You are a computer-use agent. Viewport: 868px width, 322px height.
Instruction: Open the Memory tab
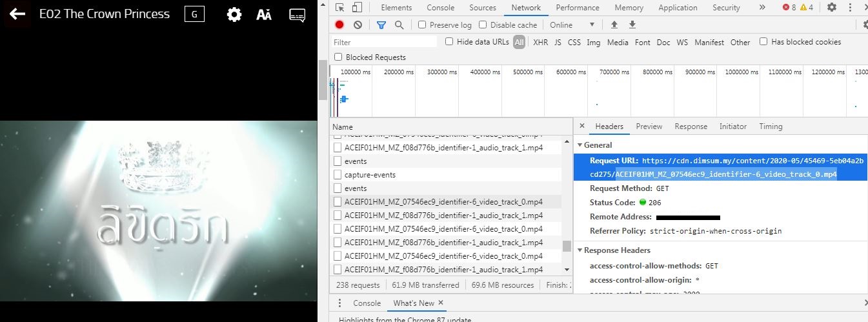pyautogui.click(x=629, y=8)
